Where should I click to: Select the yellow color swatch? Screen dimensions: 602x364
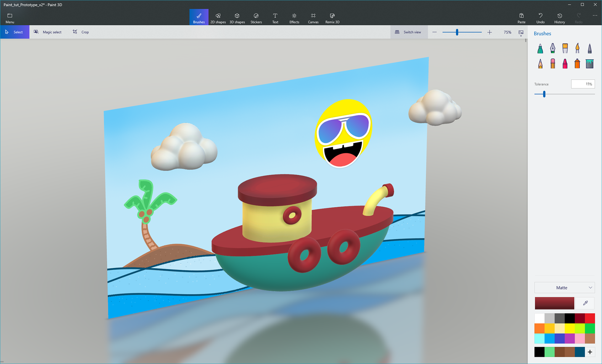570,328
